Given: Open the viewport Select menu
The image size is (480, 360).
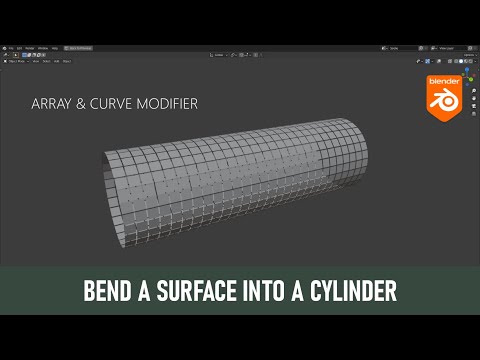Looking at the screenshot, I should pos(46,61).
